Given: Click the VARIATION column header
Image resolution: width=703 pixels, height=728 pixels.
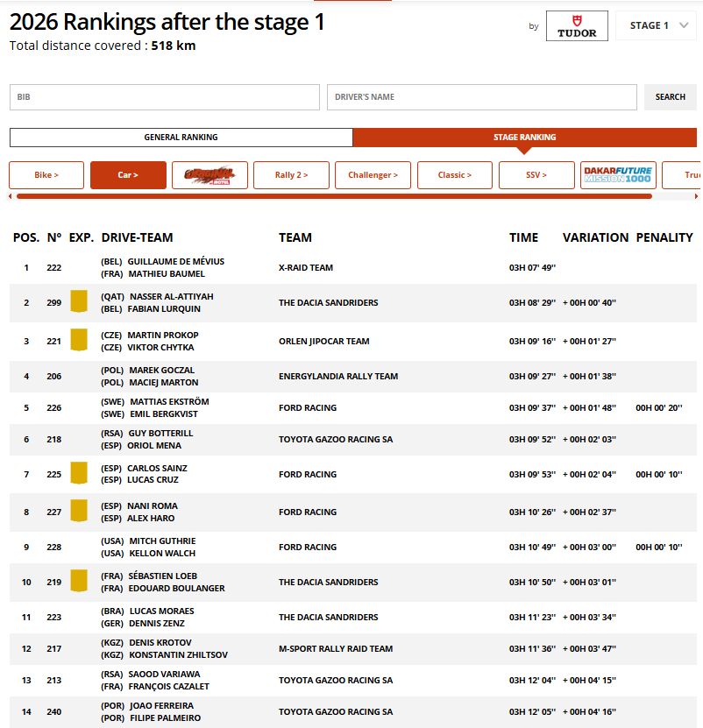Looking at the screenshot, I should (x=596, y=237).
